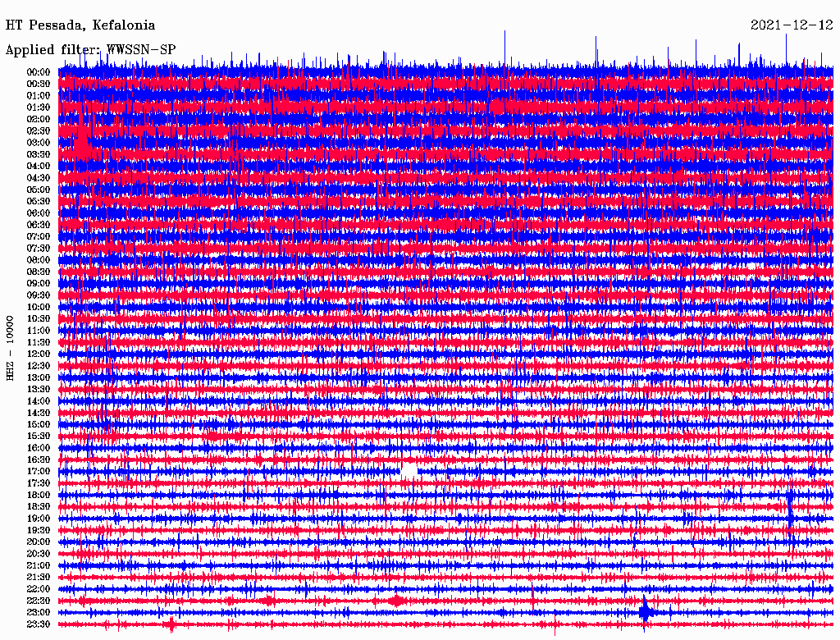This screenshot has width=840, height=640.
Task: Select the 09:30 time label
Action: pyautogui.click(x=39, y=295)
